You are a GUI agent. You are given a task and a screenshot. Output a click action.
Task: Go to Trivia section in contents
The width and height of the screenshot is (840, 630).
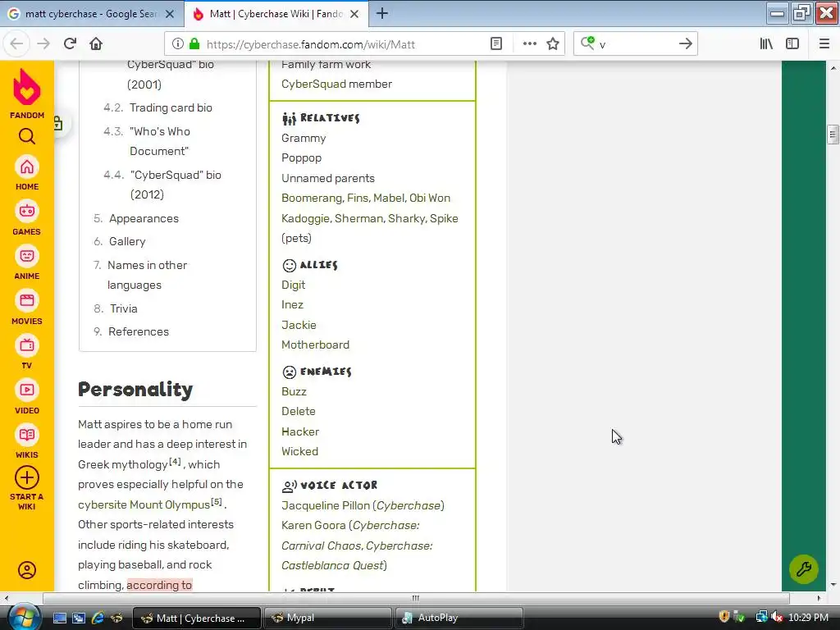(124, 308)
